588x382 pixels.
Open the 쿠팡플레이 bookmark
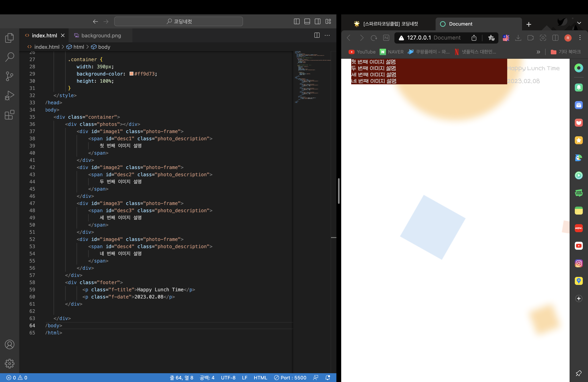point(429,52)
